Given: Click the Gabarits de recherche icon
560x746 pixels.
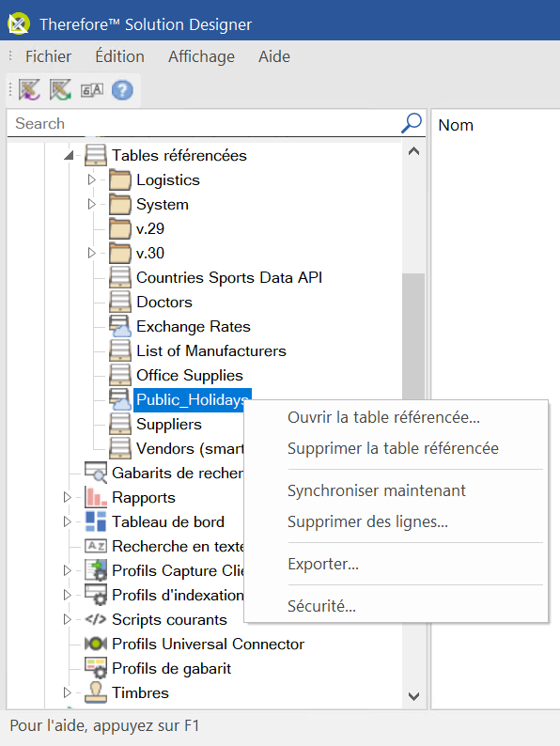Looking at the screenshot, I should click(96, 473).
